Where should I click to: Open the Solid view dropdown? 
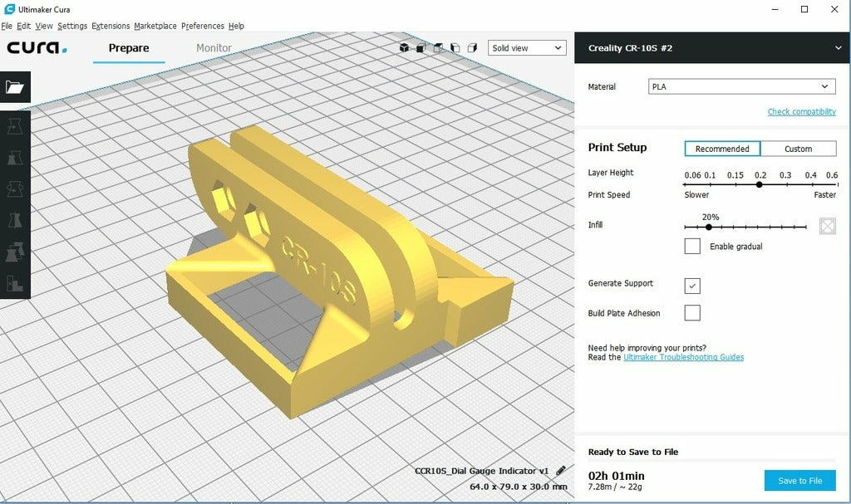(526, 47)
